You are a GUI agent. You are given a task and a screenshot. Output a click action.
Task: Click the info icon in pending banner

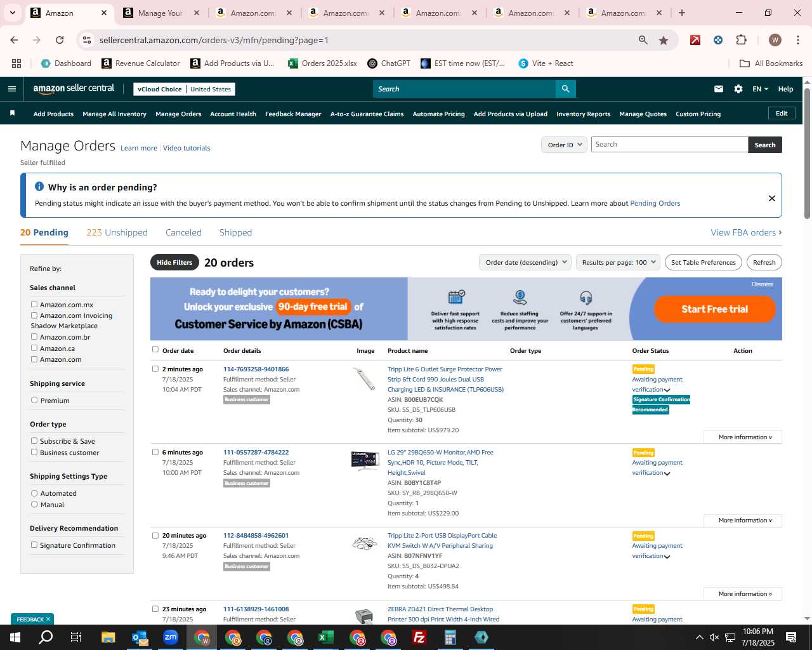(39, 187)
